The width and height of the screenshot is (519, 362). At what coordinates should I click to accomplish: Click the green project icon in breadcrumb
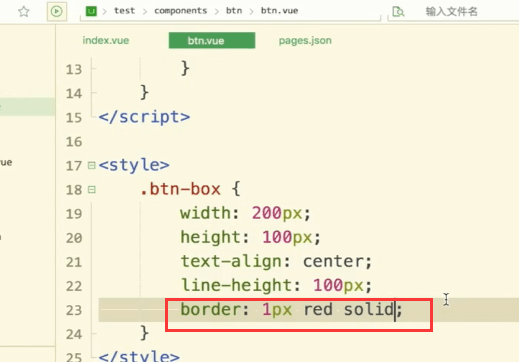[91, 11]
